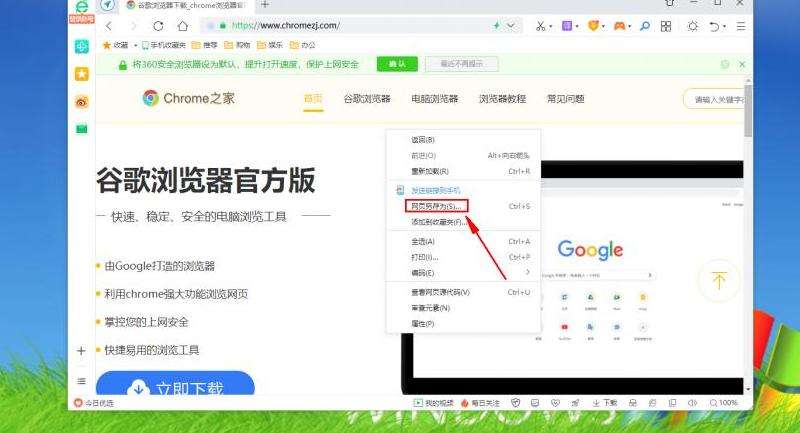Open the game controller icon in toolbar
Screen dimensions: 800x433
tap(620, 25)
